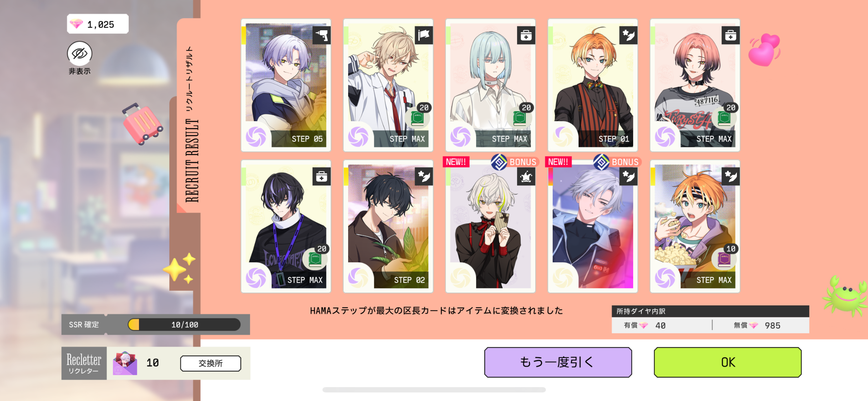The width and height of the screenshot is (868, 401).
Task: Click the jester hat icon on white-haired card
Action: [x=526, y=176]
